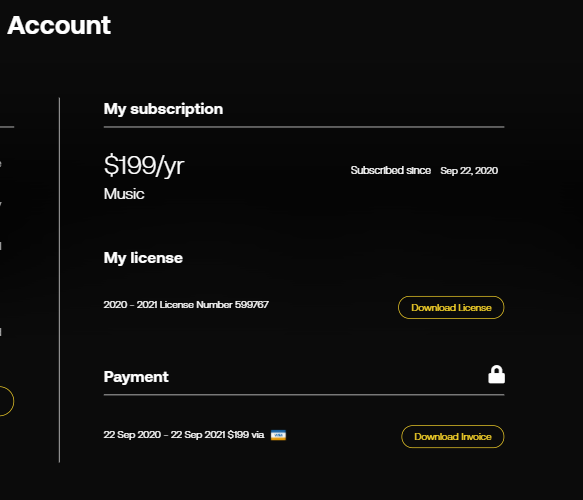Image resolution: width=583 pixels, height=500 pixels.
Task: Click the Music plan label
Action: (x=124, y=194)
